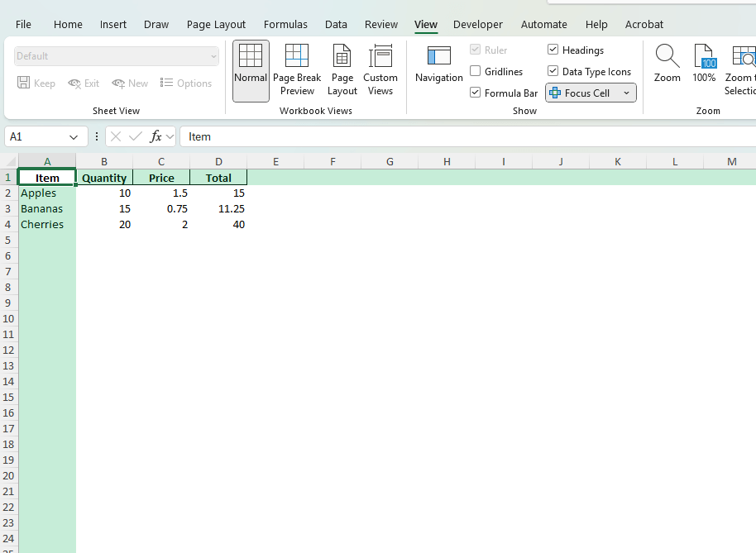The width and height of the screenshot is (756, 553).
Task: Select the Quantity header cell
Action: tap(104, 178)
